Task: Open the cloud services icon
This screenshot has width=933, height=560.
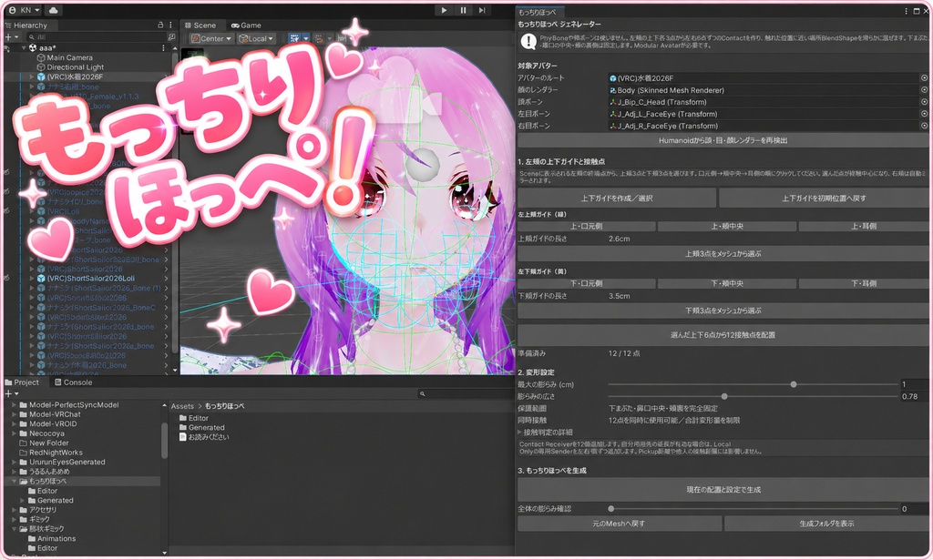Action: point(53,10)
